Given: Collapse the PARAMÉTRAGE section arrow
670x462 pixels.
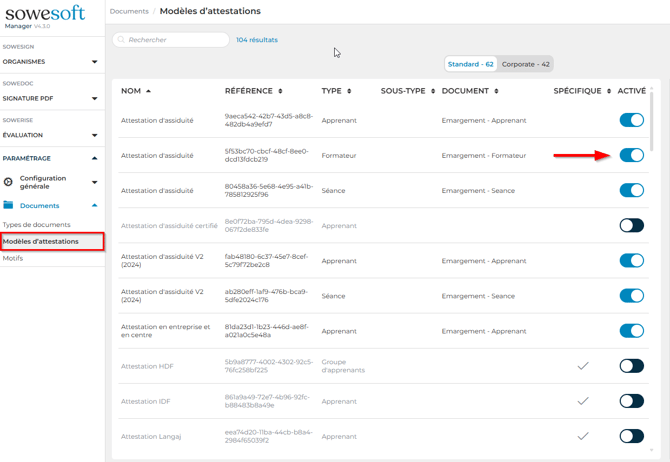Looking at the screenshot, I should point(94,158).
